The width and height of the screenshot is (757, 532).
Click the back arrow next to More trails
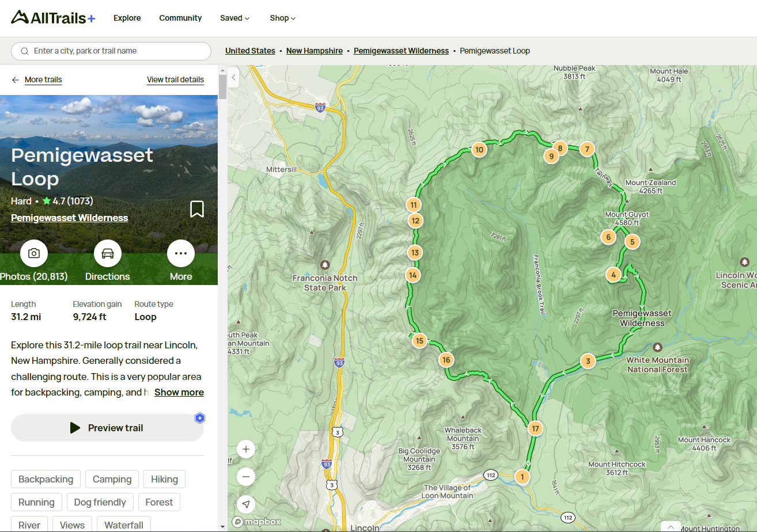pyautogui.click(x=16, y=79)
